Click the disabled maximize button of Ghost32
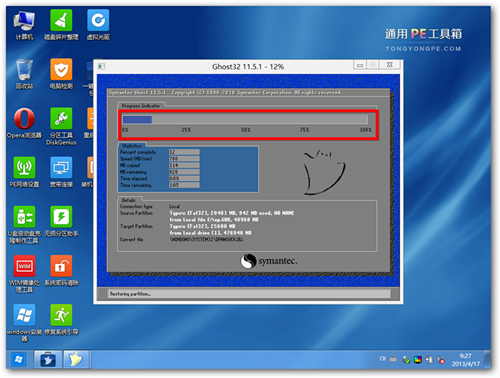This screenshot has height=378, width=500. 373,65
